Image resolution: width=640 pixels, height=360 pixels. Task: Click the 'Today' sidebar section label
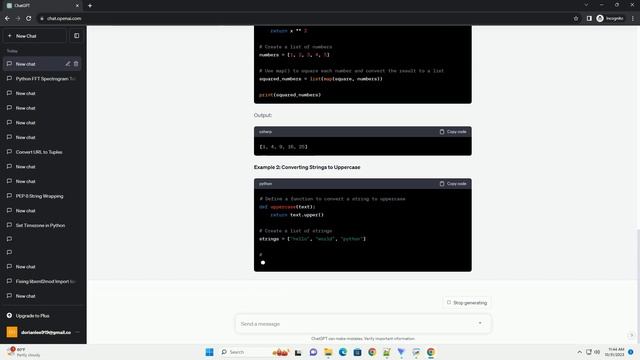tap(12, 51)
